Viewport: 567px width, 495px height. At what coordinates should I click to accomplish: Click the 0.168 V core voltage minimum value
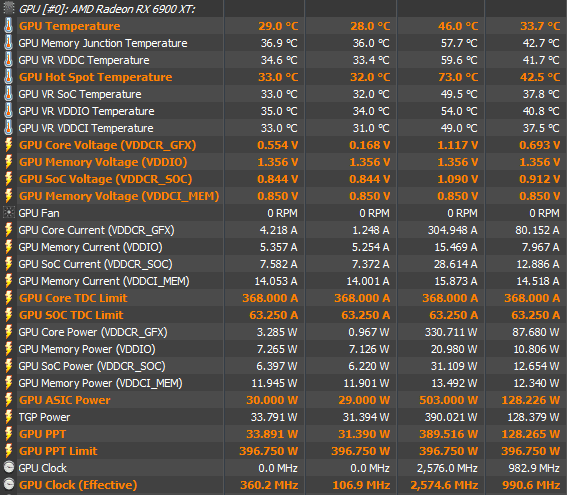[x=370, y=145]
